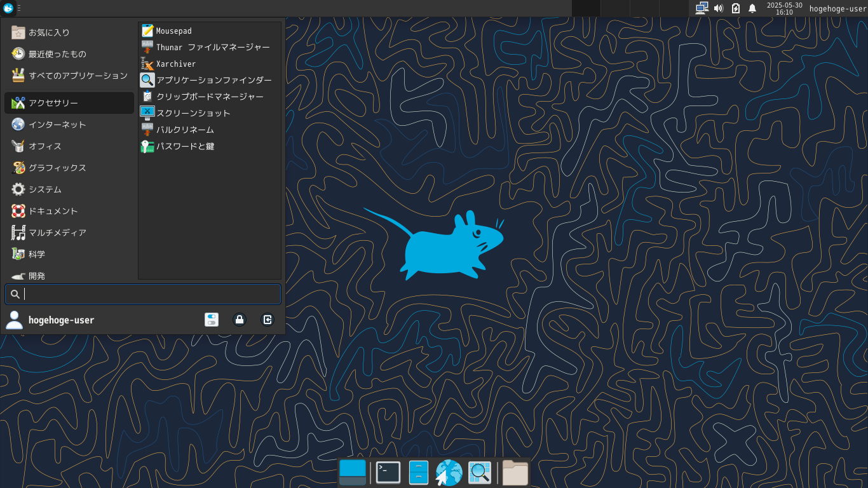Open パスワードと鍵
The width and height of the screenshot is (868, 488).
210,146
